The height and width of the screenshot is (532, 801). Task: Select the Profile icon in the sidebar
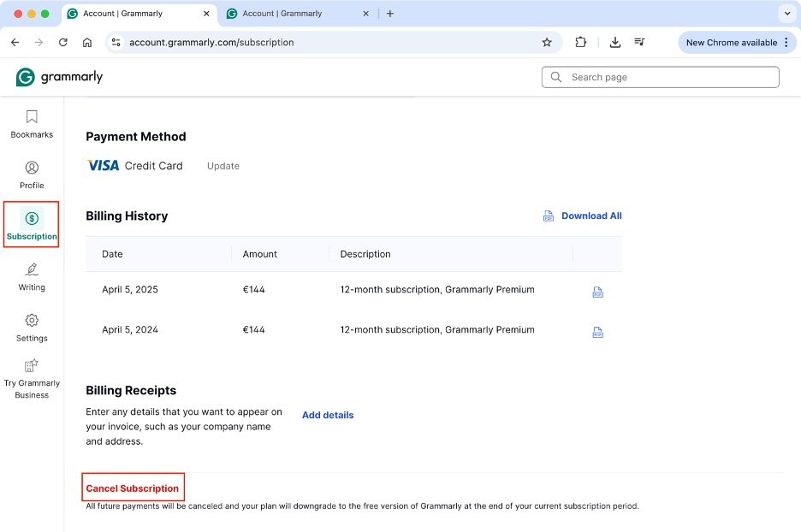tap(31, 174)
